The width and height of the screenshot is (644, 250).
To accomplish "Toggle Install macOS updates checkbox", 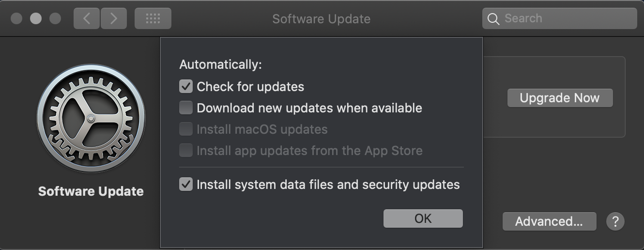I will (186, 129).
